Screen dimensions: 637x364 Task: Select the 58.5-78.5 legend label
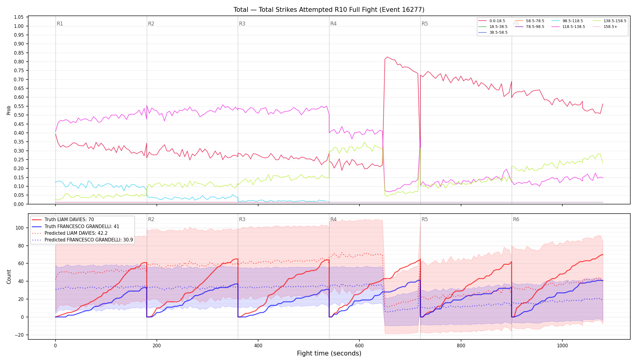535,21
